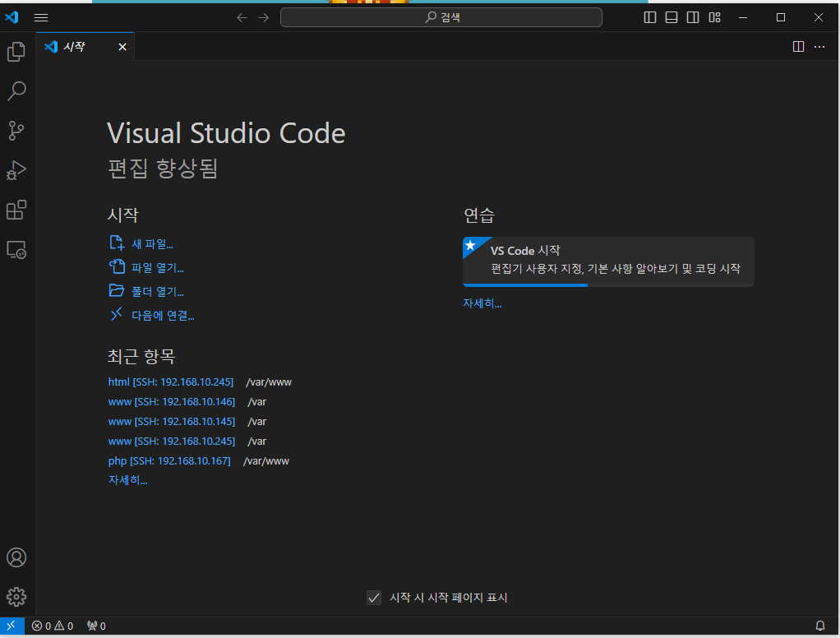Go forward with the right arrow
The image size is (840, 638).
[x=264, y=18]
